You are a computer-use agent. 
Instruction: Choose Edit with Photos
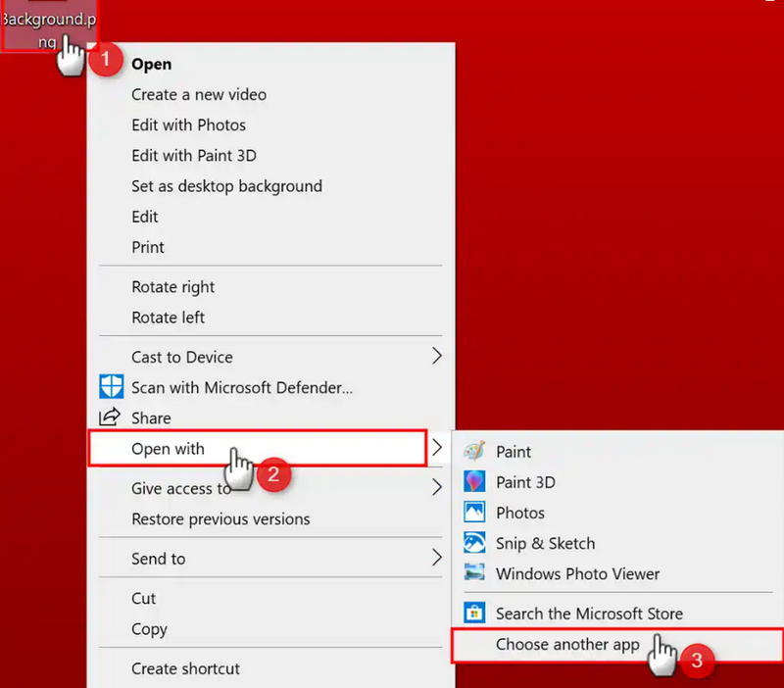click(x=270, y=125)
